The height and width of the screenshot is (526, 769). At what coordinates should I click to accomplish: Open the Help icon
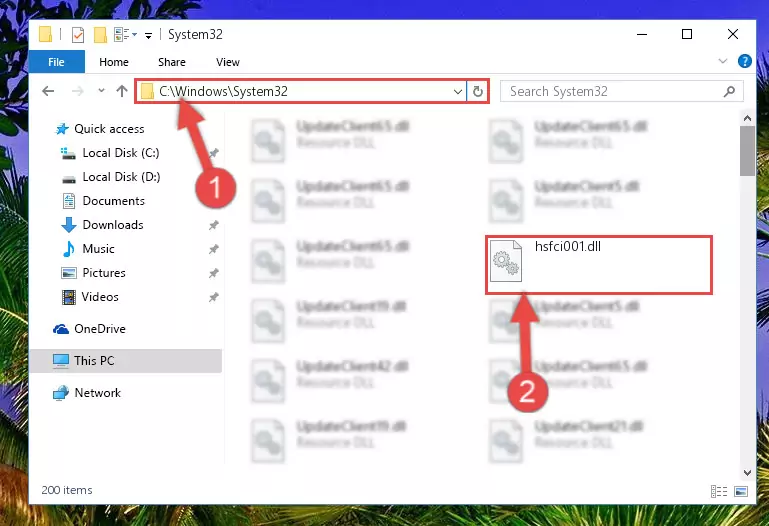click(744, 61)
